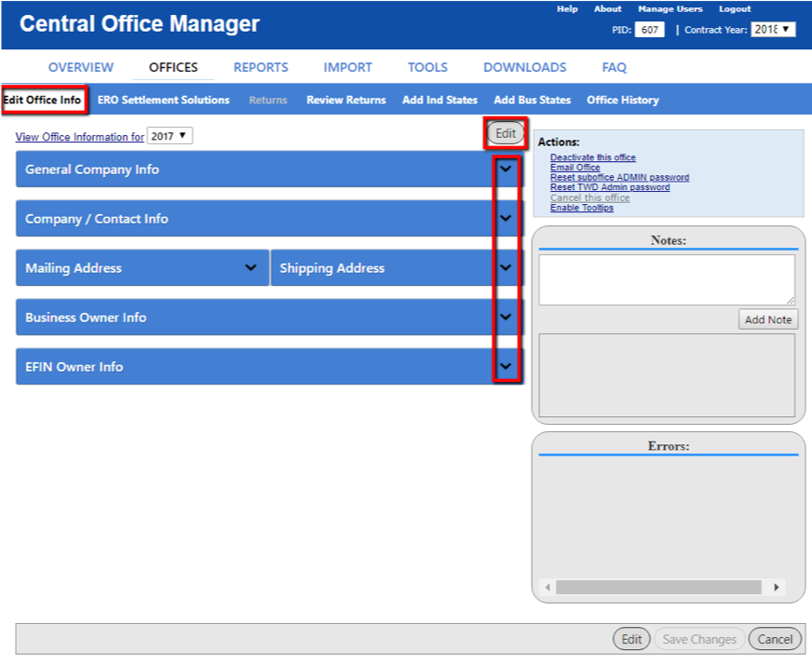Screen dimensions: 812x665
Task: Select the DOWNLOADS menu item
Action: 524,66
